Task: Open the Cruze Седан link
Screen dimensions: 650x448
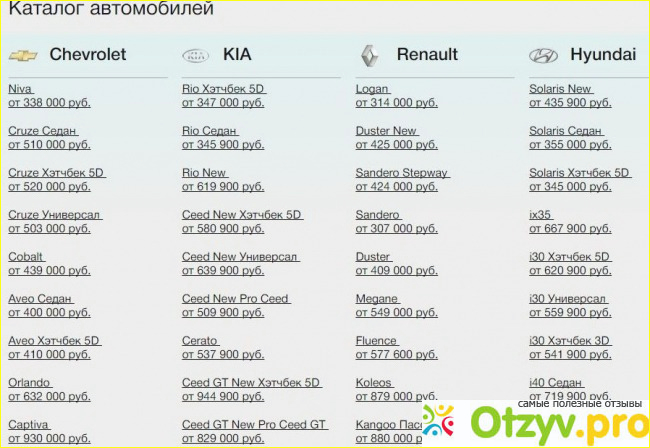Action: pos(42,131)
